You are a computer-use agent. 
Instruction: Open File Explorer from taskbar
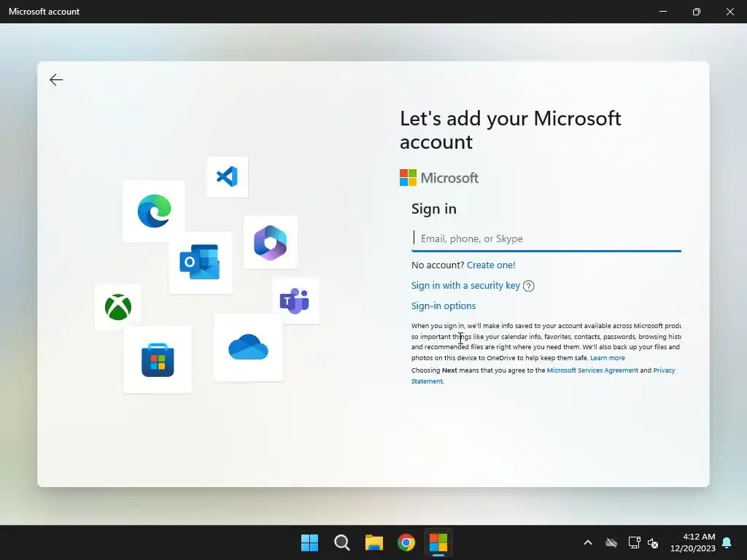click(x=374, y=542)
